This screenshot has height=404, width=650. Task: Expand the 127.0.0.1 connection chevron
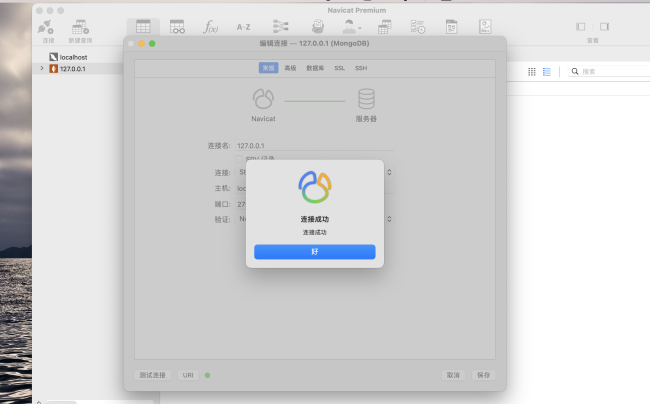pos(41,68)
